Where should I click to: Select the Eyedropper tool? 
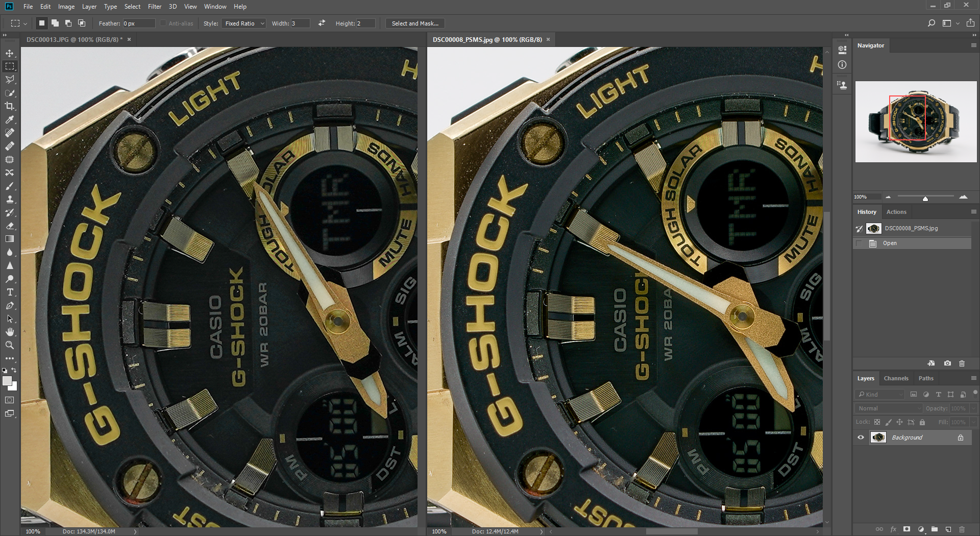(10, 119)
